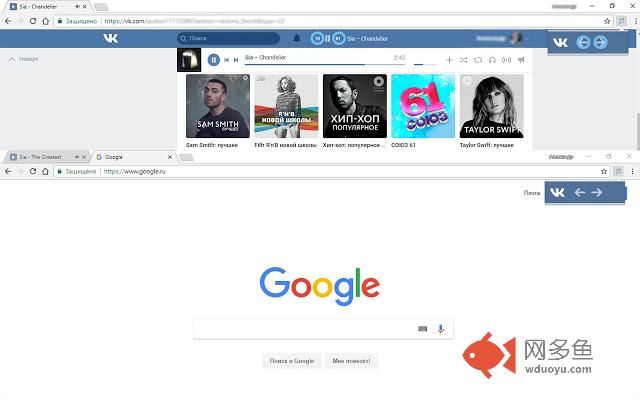
Task: Open Taylor Swift playlist cover
Action: (492, 106)
